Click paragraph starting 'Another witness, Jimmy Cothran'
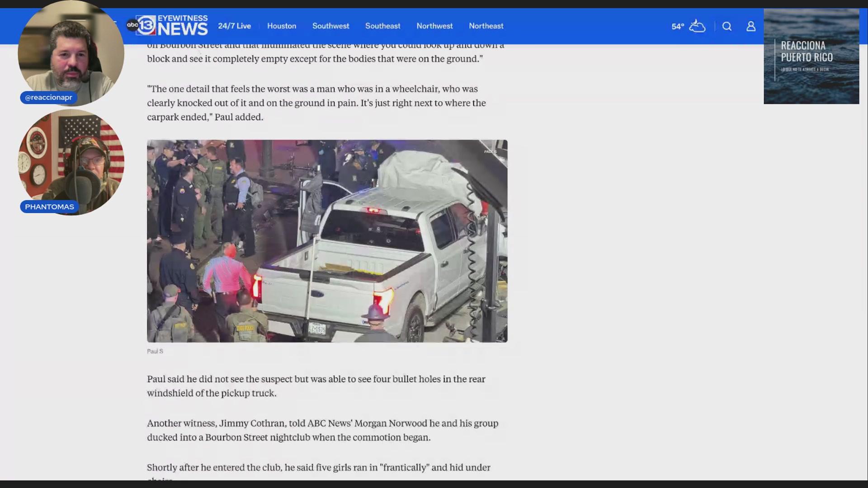 (x=322, y=430)
